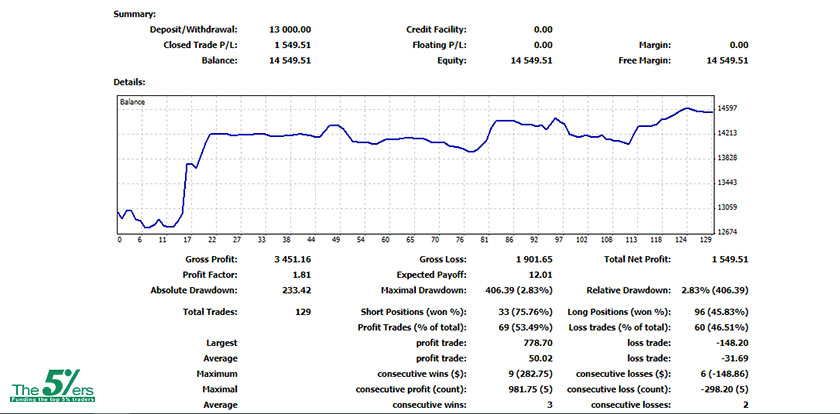The height and width of the screenshot is (414, 840).
Task: Click the Balance label inside the chart
Action: (x=133, y=102)
